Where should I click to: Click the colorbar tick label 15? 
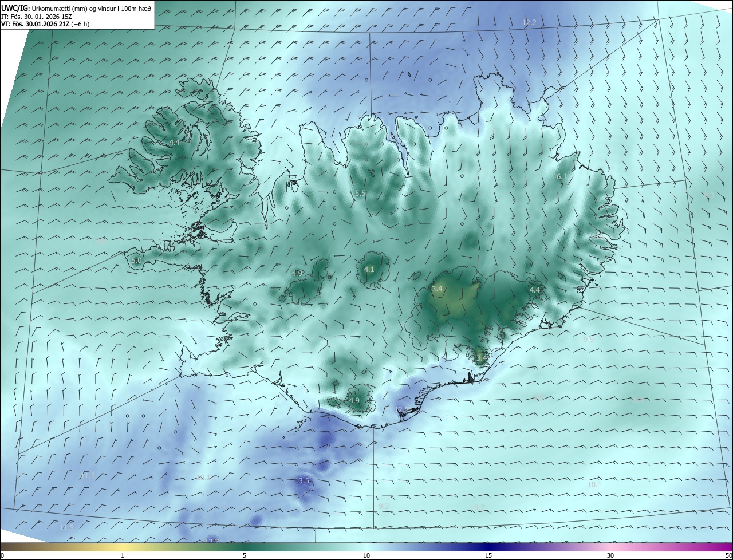tap(488, 556)
